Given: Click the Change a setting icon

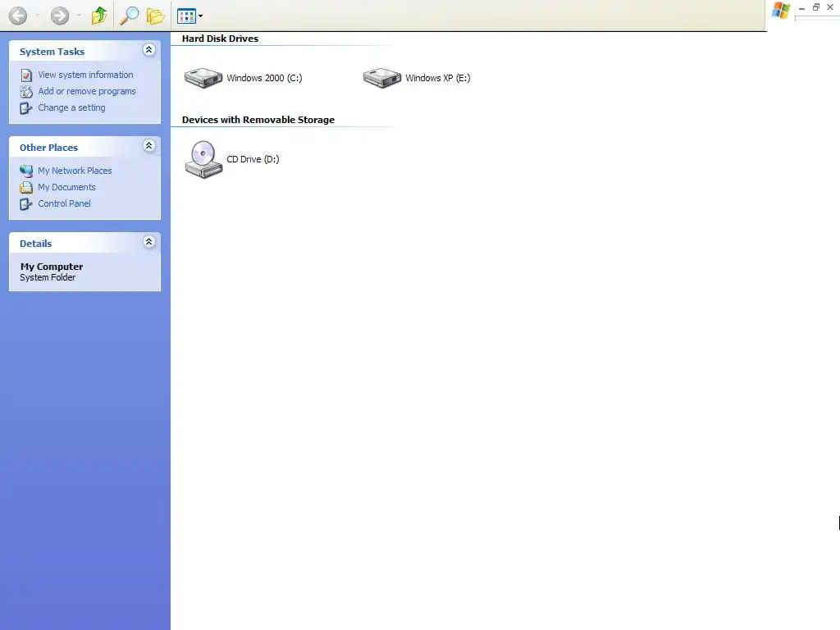Looking at the screenshot, I should 26,108.
